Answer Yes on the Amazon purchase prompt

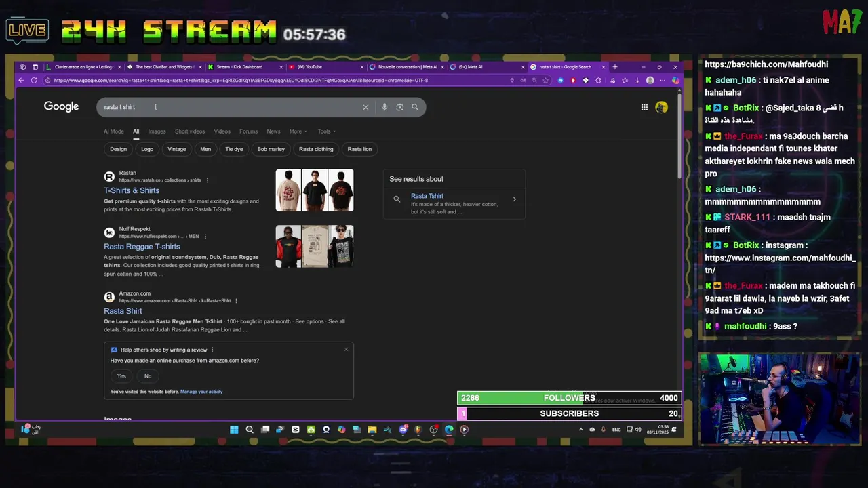(x=121, y=376)
